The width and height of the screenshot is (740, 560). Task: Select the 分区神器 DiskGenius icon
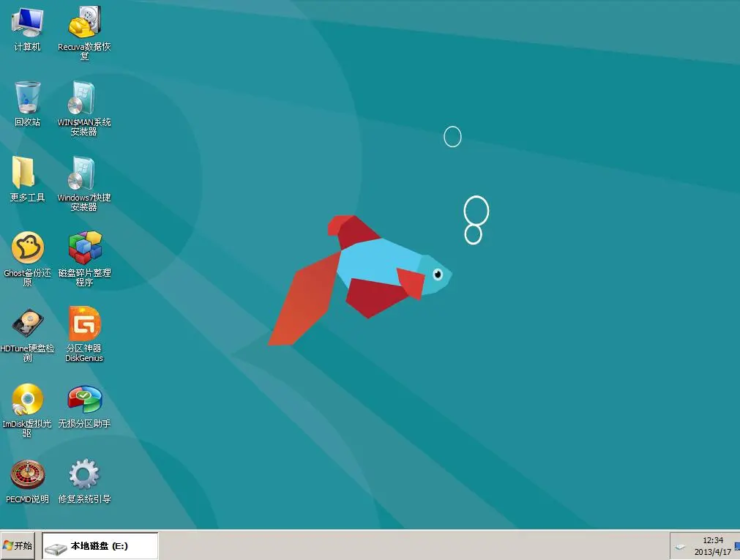(x=84, y=324)
